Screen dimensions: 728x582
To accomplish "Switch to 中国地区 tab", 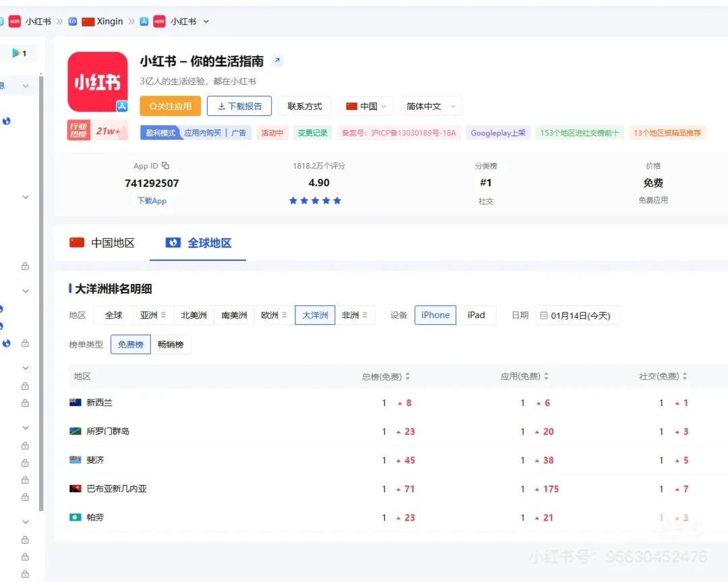I will click(x=102, y=243).
